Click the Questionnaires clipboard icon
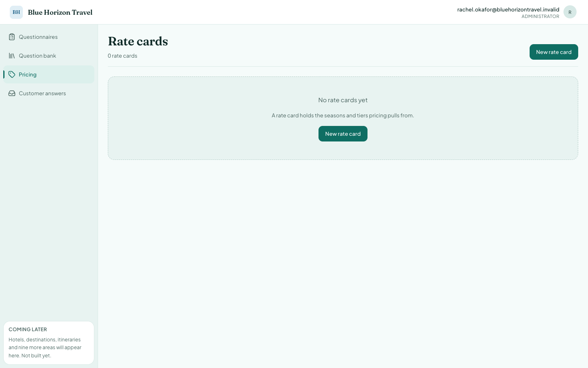The image size is (588, 368). [x=12, y=37]
